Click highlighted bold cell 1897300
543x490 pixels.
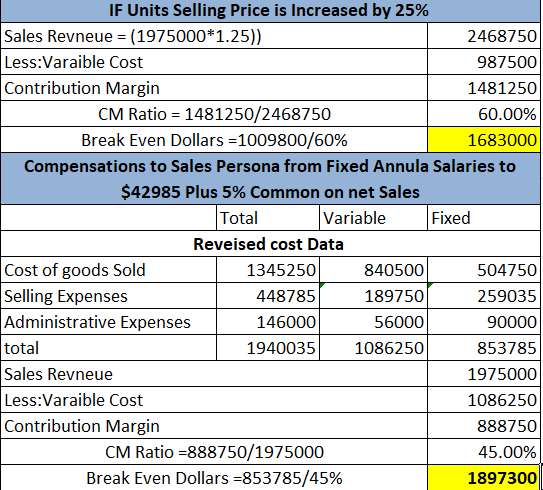[484, 478]
